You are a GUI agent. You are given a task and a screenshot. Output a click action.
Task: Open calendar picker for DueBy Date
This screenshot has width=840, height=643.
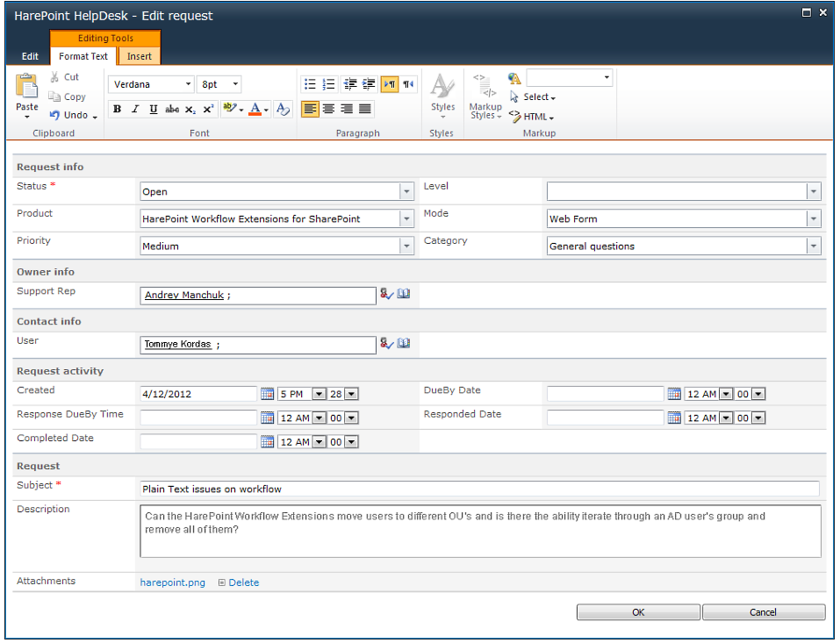[674, 394]
